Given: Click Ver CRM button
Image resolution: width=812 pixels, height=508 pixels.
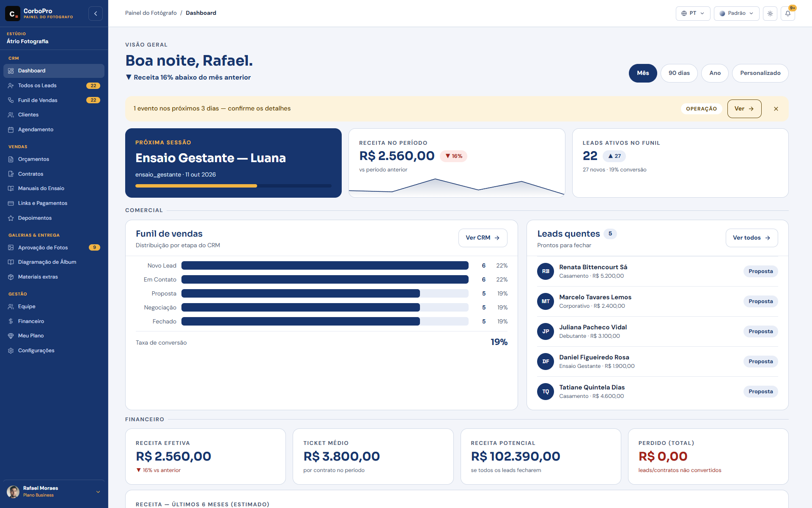Looking at the screenshot, I should 483,238.
